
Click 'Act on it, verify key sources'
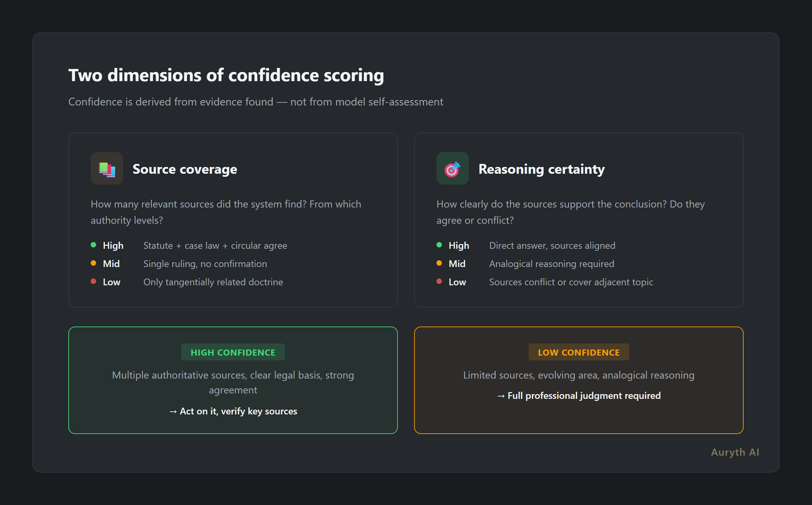tap(233, 411)
